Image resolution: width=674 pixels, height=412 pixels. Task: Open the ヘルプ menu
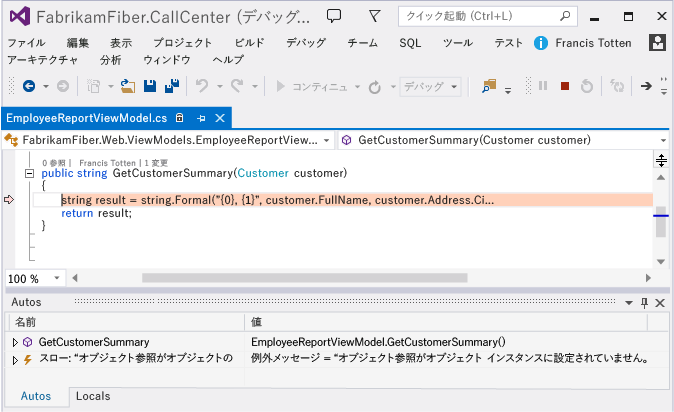[x=228, y=60]
